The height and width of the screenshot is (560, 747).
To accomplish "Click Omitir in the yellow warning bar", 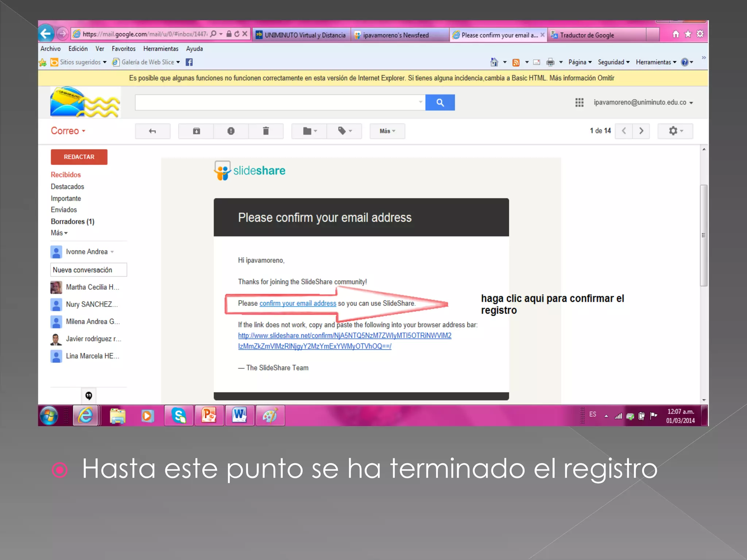I will pyautogui.click(x=606, y=78).
